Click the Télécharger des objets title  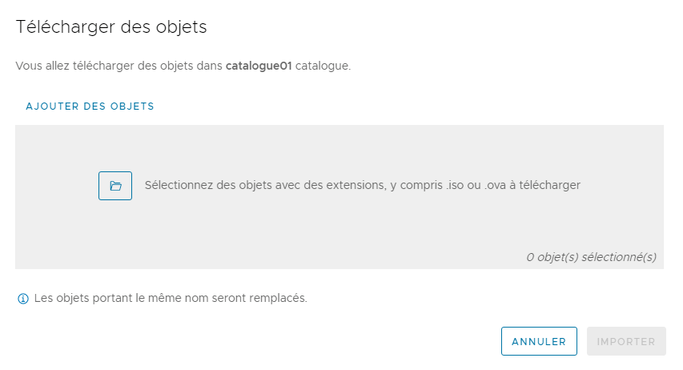pos(111,27)
